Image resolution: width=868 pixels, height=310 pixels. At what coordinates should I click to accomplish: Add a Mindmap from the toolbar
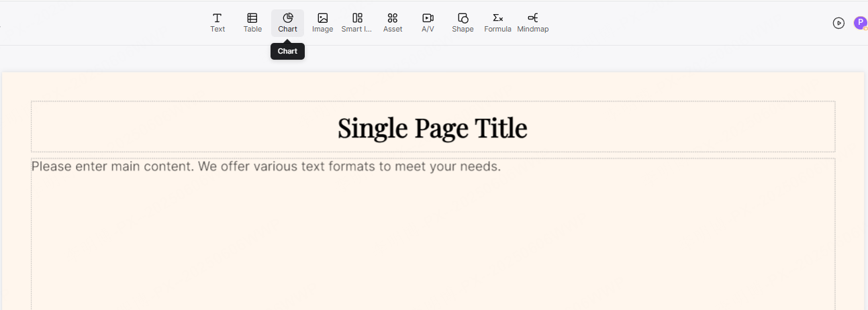532,18
